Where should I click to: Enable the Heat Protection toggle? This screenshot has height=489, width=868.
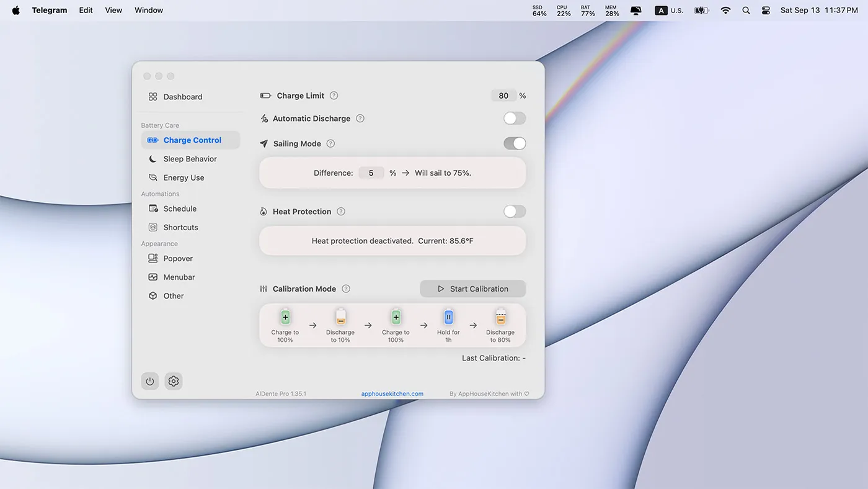click(x=515, y=212)
